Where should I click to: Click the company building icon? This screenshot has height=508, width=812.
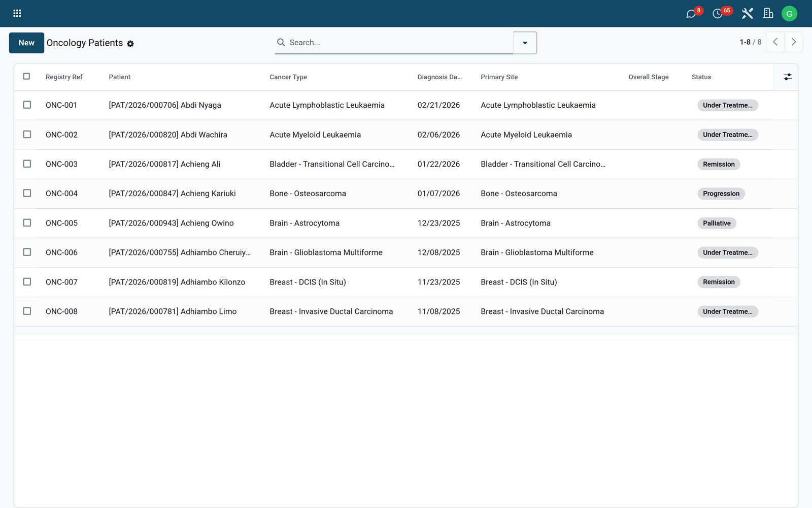[x=768, y=14]
